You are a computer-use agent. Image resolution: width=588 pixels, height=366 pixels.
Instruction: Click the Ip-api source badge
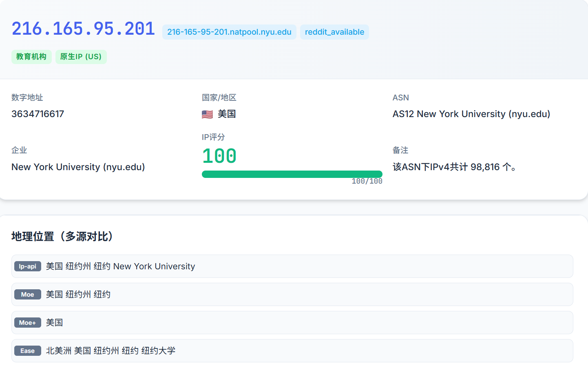(28, 266)
